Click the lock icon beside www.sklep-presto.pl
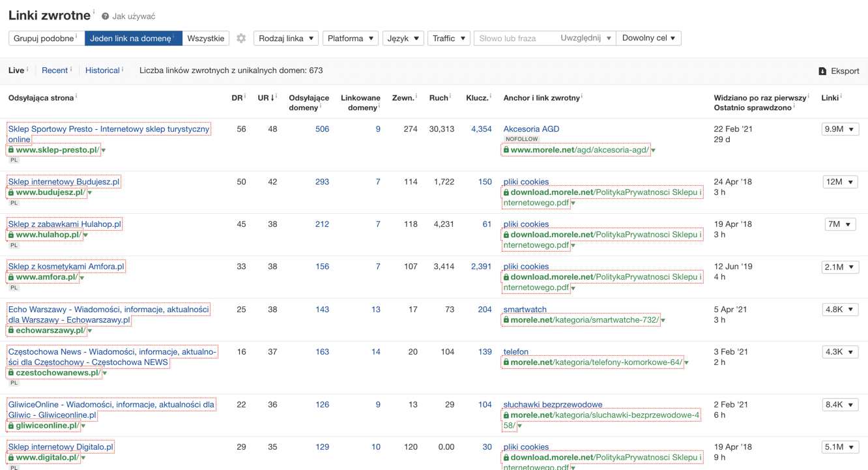 (11, 150)
